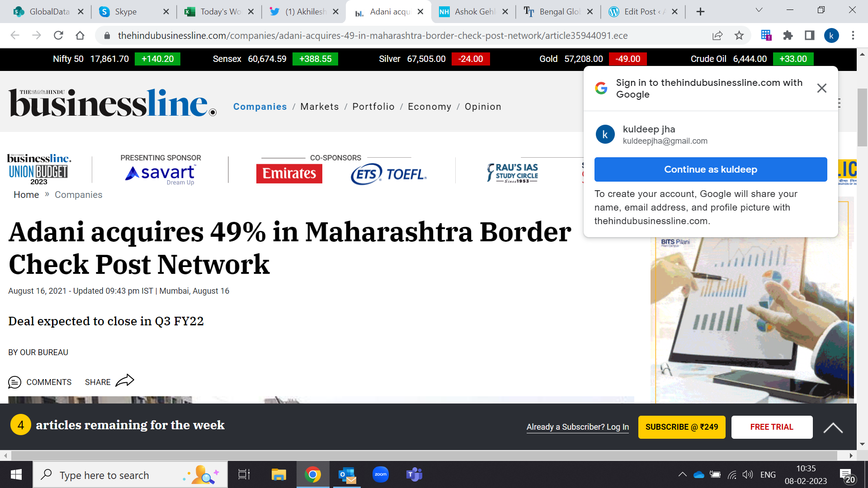Dismiss the Google sign-in popup
This screenshot has height=488, width=868.
[x=822, y=88]
